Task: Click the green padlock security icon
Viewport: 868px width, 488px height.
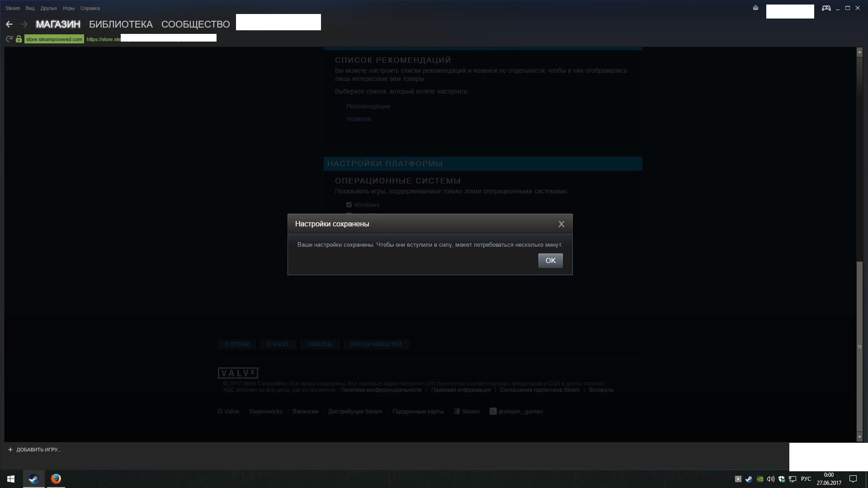Action: coord(19,39)
